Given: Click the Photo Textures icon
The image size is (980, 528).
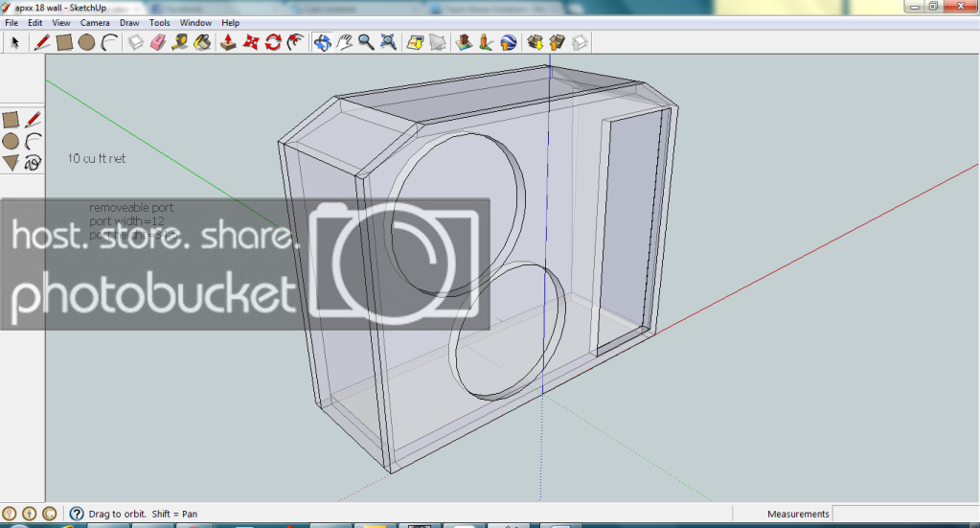Looking at the screenshot, I should (487, 42).
